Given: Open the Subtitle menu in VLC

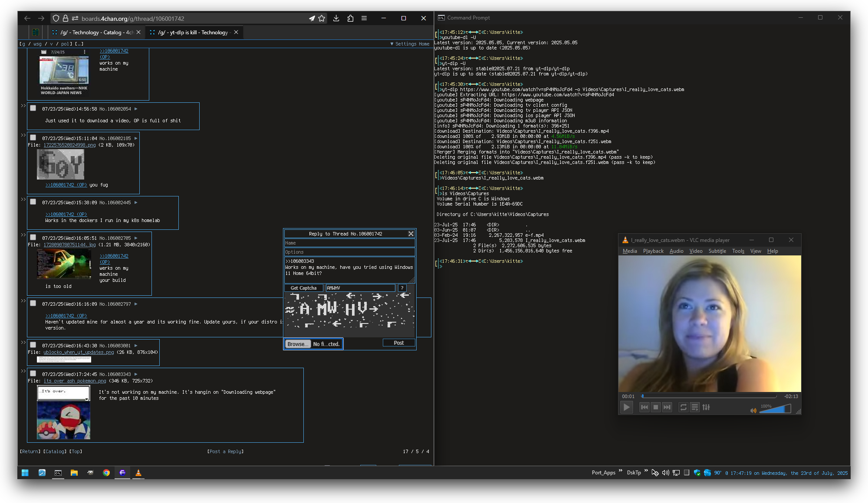Looking at the screenshot, I should point(717,251).
